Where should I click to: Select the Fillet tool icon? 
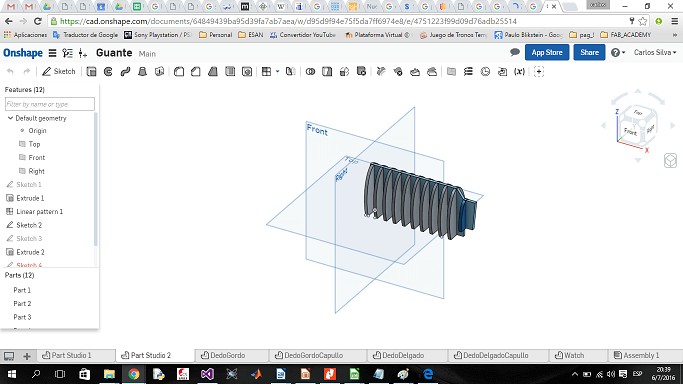[179, 71]
